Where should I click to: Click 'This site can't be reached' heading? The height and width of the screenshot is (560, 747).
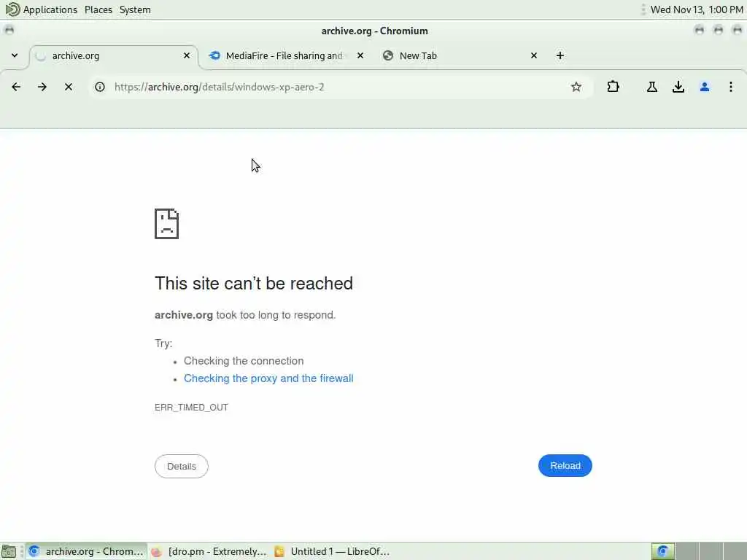tap(254, 284)
